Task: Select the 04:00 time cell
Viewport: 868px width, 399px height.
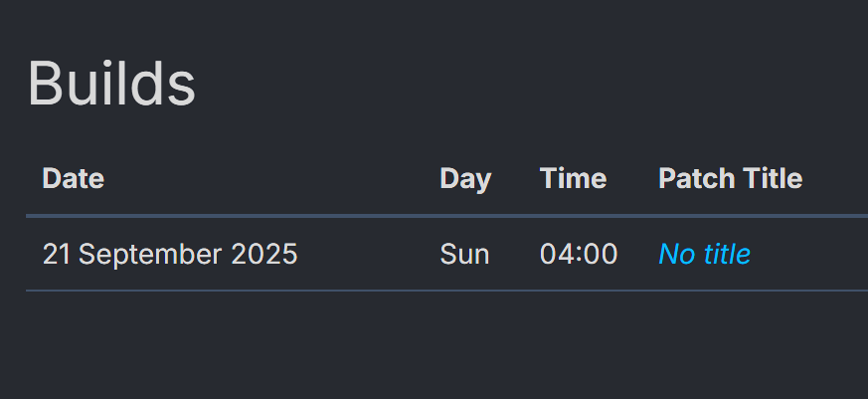Action: [x=579, y=255]
